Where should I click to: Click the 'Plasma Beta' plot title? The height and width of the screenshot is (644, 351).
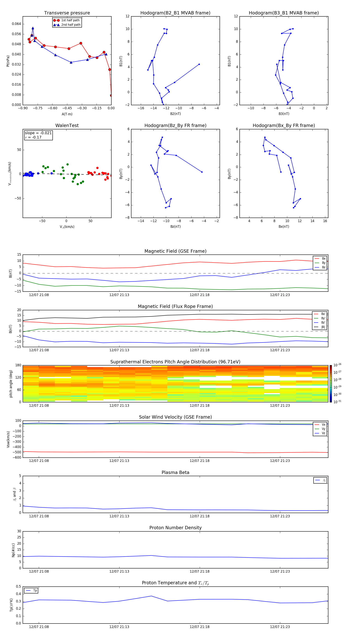[x=175, y=472]
